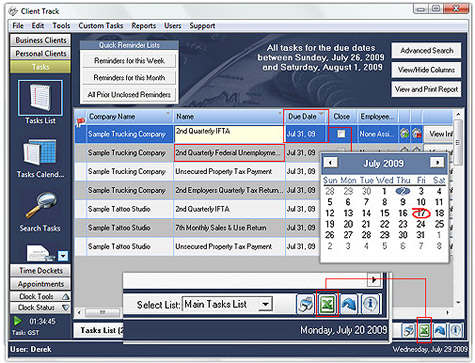
Task: Click the sidebar icons dropdown arrow
Action: 63,256
